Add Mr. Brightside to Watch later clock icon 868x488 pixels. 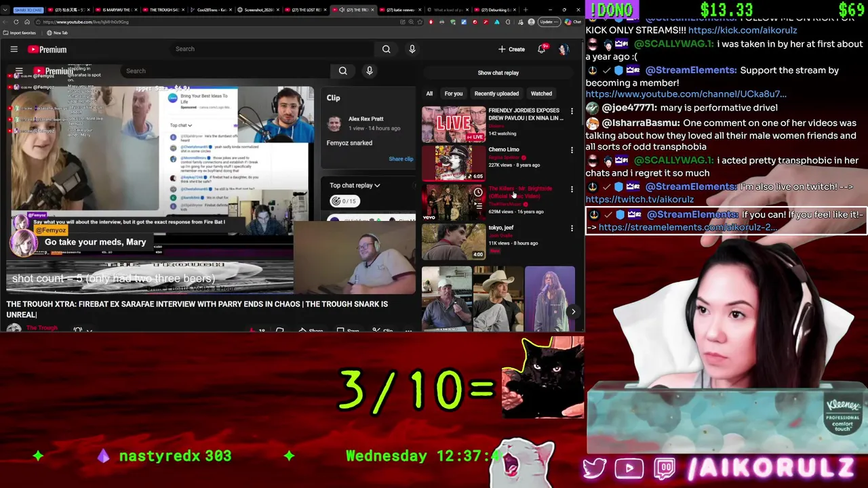pyautogui.click(x=478, y=192)
